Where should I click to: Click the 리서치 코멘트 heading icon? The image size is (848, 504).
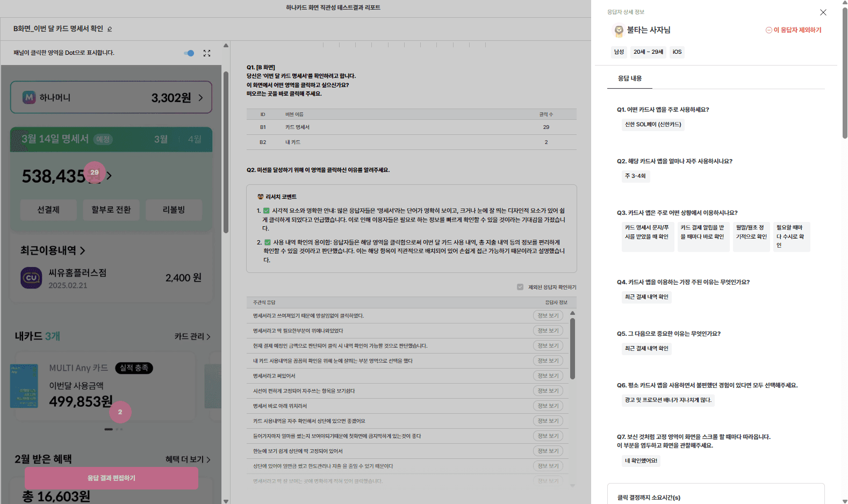pyautogui.click(x=261, y=197)
